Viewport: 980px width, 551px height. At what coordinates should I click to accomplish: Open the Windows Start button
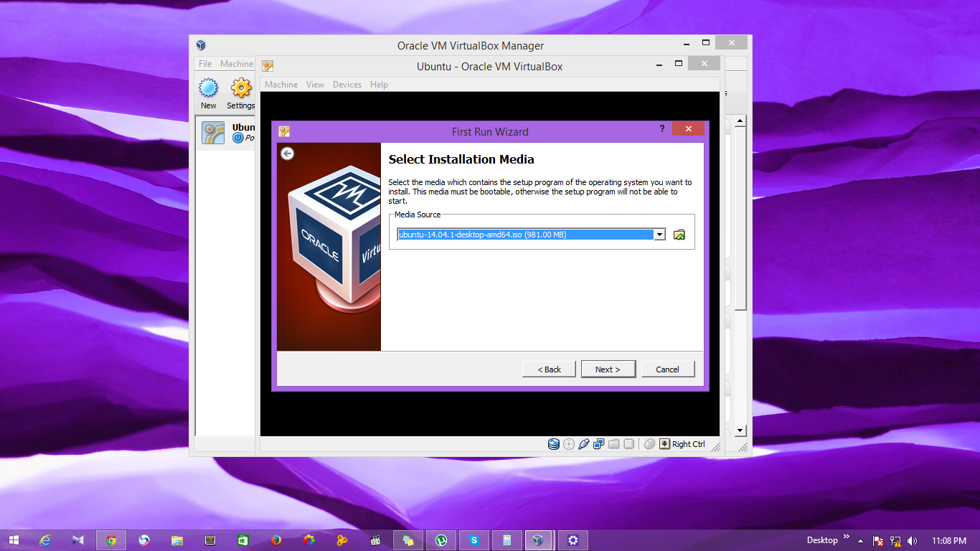14,540
